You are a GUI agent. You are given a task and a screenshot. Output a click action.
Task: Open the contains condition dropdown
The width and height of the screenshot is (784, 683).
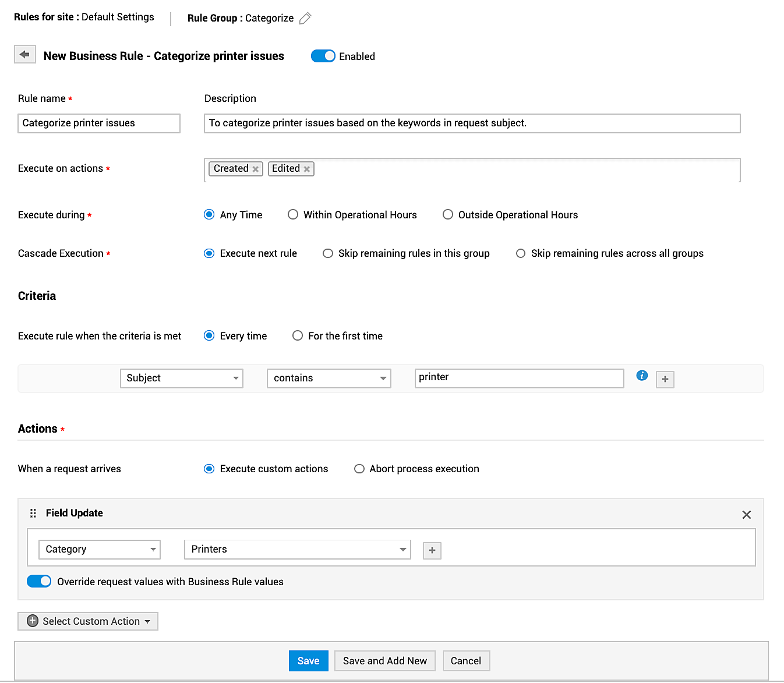[x=329, y=378]
